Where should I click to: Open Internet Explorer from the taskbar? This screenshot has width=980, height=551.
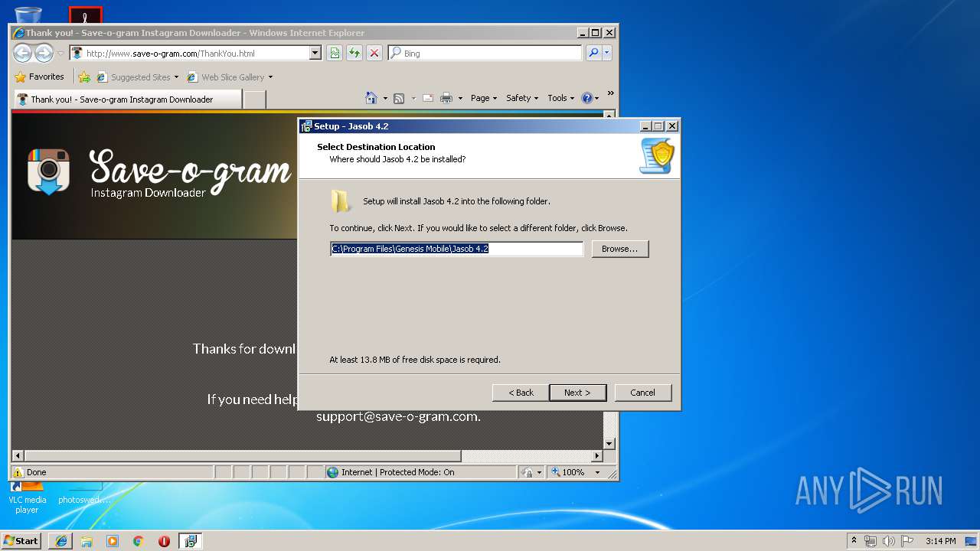tap(61, 541)
